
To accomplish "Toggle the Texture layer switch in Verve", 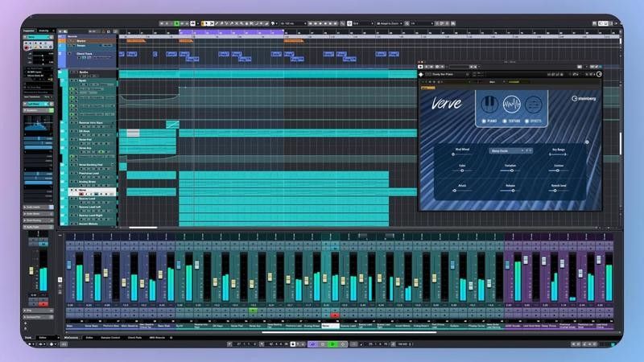I will [505, 121].
